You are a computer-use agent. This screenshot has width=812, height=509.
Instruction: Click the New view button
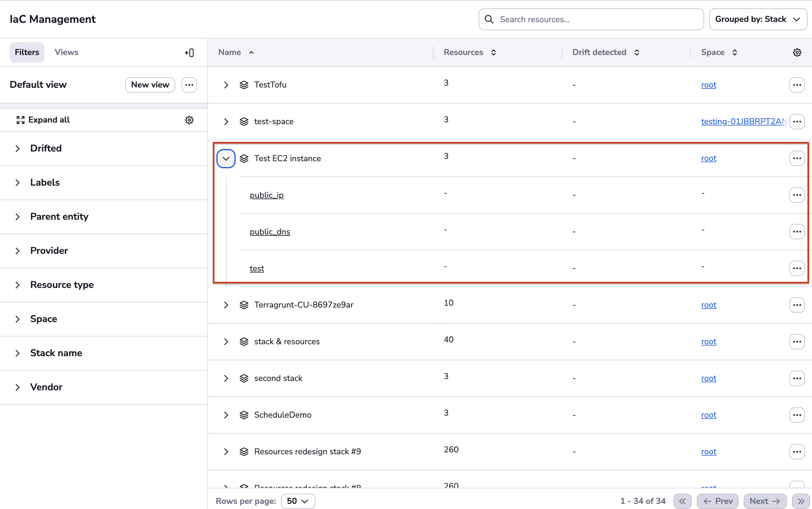tap(150, 85)
